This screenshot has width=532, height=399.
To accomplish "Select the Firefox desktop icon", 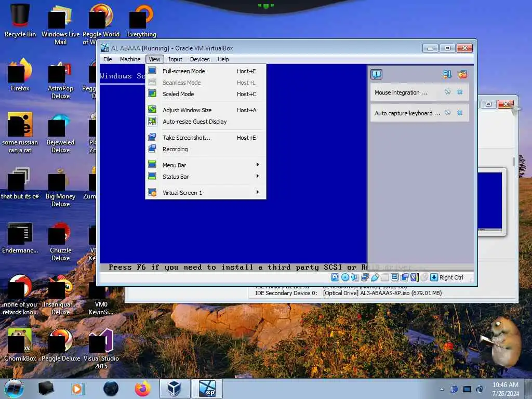I will (20, 75).
